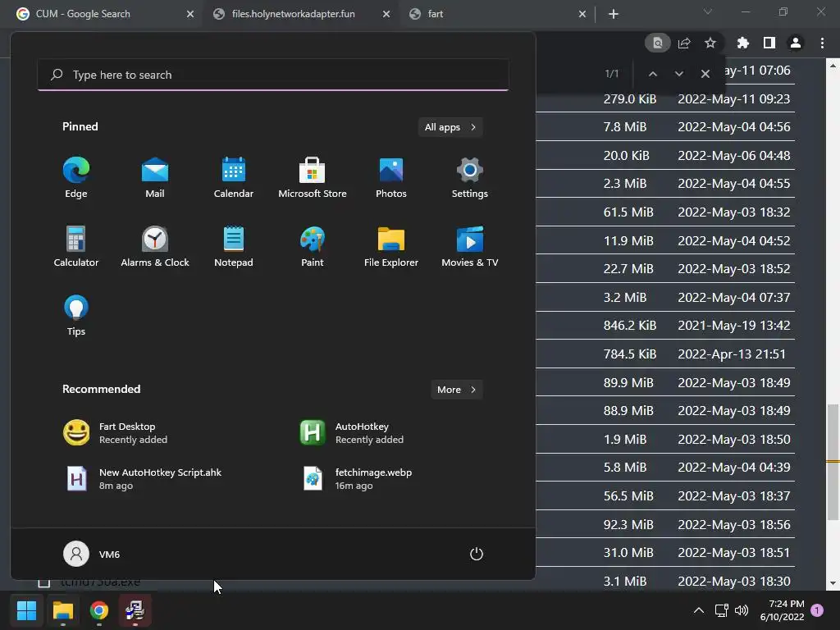Click the 846.2 KiB size cell
Image resolution: width=840 pixels, height=630 pixels.
coord(629,325)
